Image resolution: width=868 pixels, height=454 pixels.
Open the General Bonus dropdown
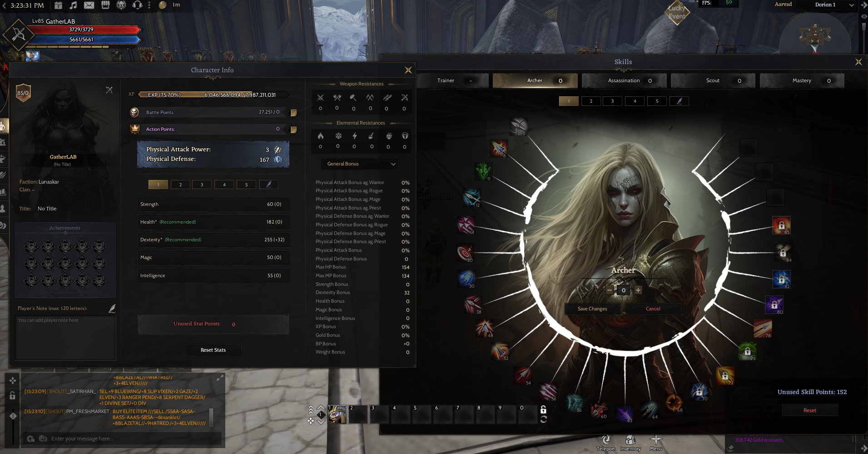[x=360, y=164]
